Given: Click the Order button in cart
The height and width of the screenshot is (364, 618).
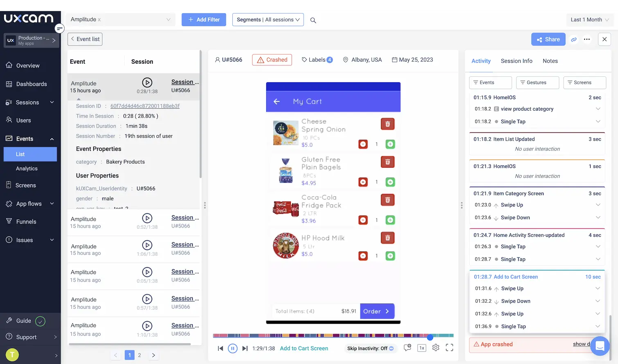Looking at the screenshot, I should [377, 311].
